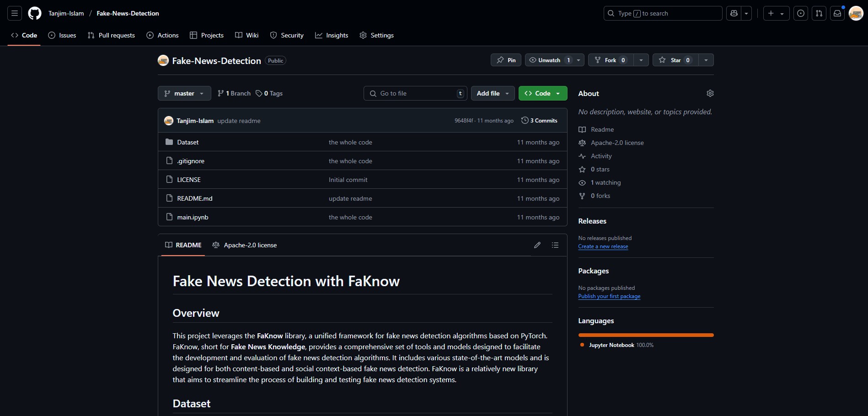The image size is (868, 416).
Task: Open the green Code dropdown
Action: (543, 93)
